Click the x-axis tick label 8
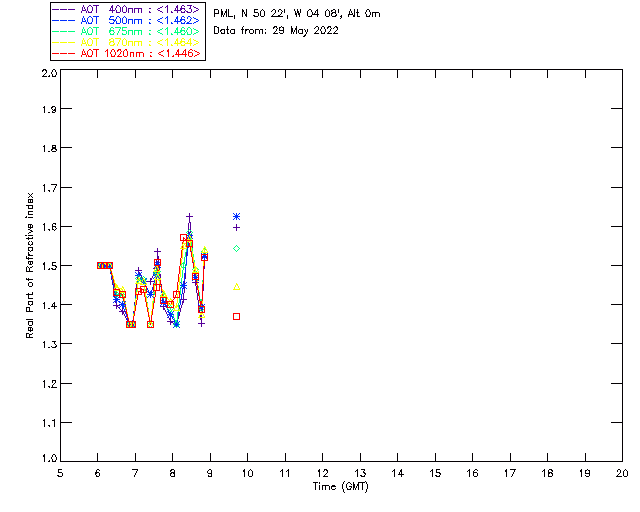Viewport: 640px width, 512px height. tap(173, 473)
